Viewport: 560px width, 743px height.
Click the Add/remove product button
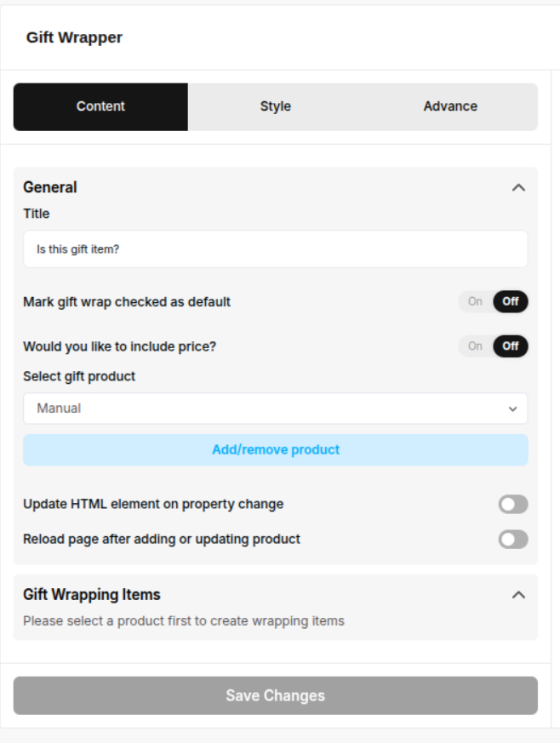[x=275, y=449]
